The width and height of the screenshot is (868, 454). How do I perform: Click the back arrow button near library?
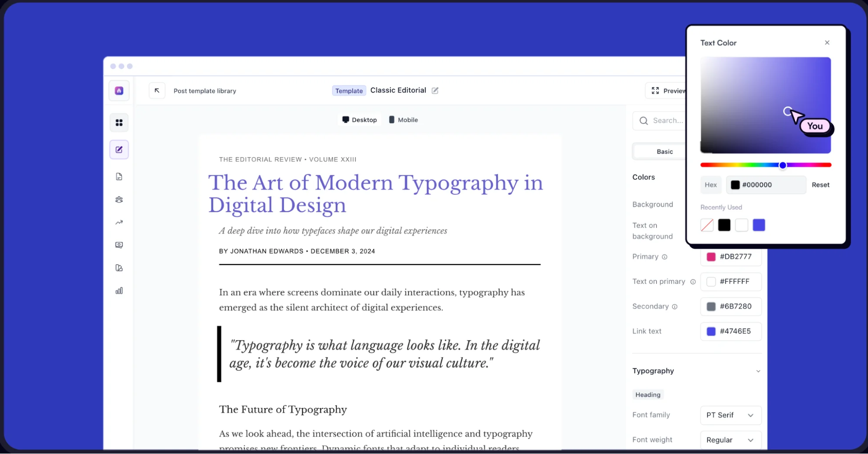157,91
